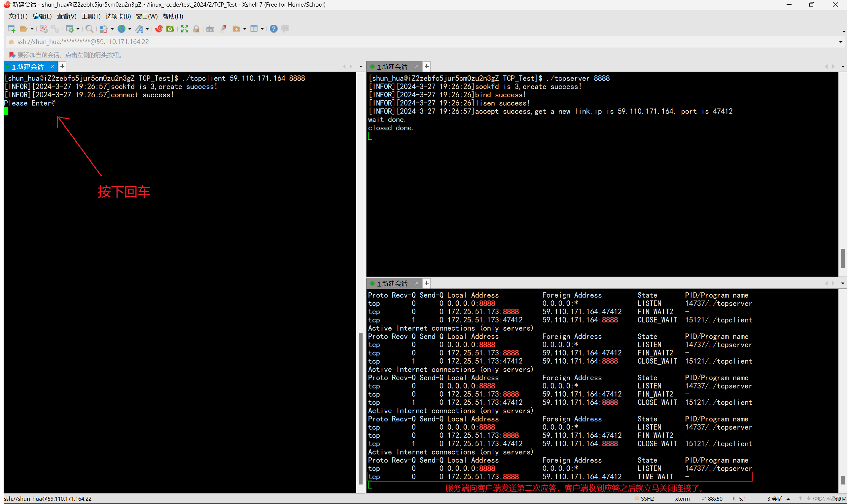Click the globe encoding icon
Image resolution: width=849 pixels, height=504 pixels.
(x=121, y=29)
